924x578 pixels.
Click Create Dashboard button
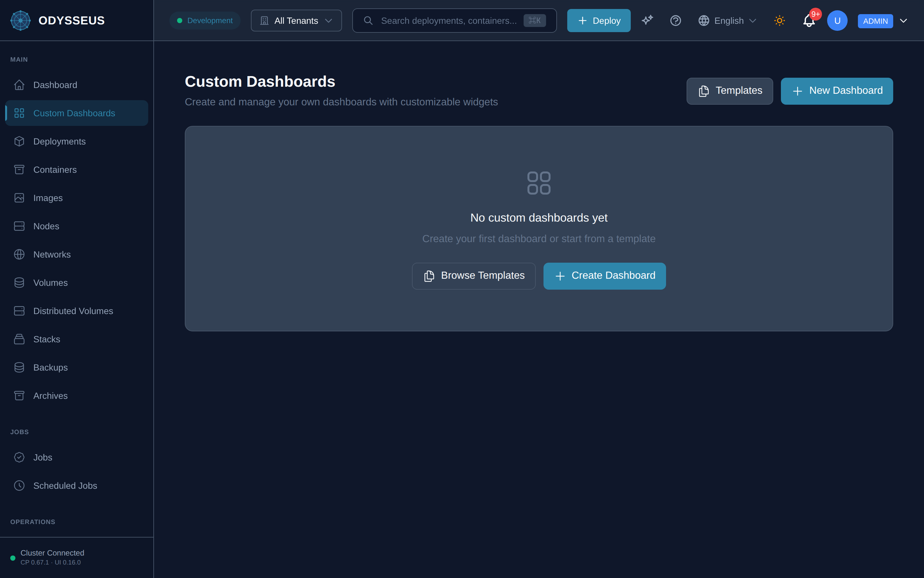point(604,276)
